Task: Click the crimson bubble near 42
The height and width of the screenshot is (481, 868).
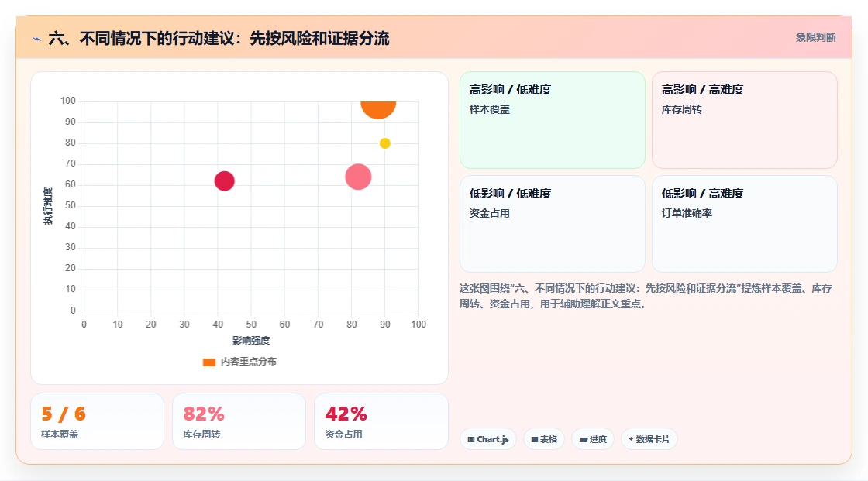Action: (x=224, y=181)
